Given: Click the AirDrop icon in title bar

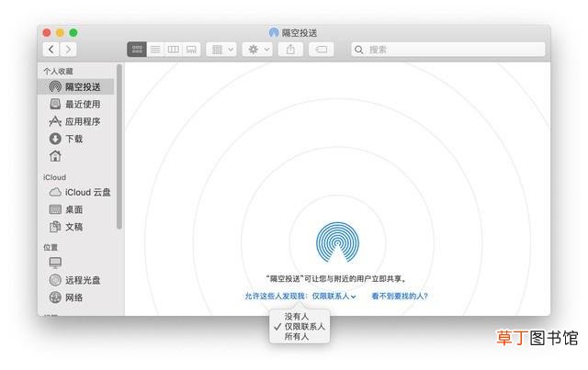Looking at the screenshot, I should coord(274,33).
